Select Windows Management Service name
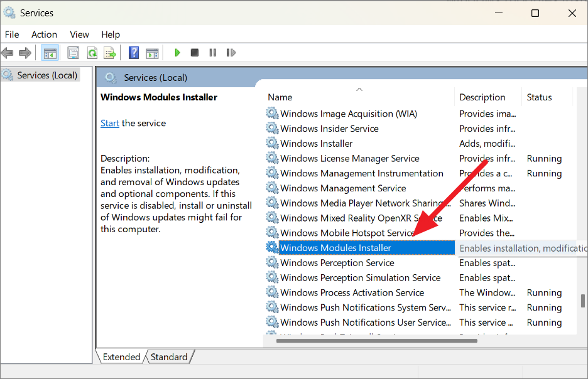Screen dimensions: 588x379 (343, 188)
